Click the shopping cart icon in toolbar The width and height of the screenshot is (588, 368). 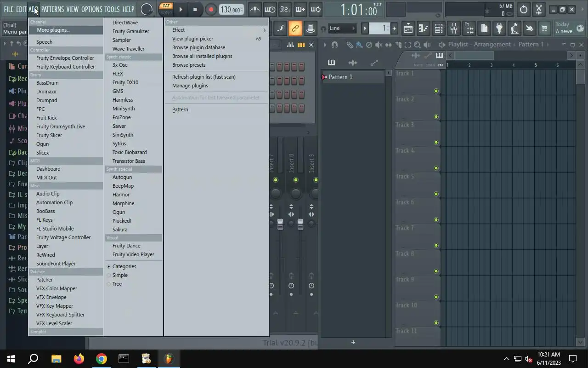[x=544, y=29]
